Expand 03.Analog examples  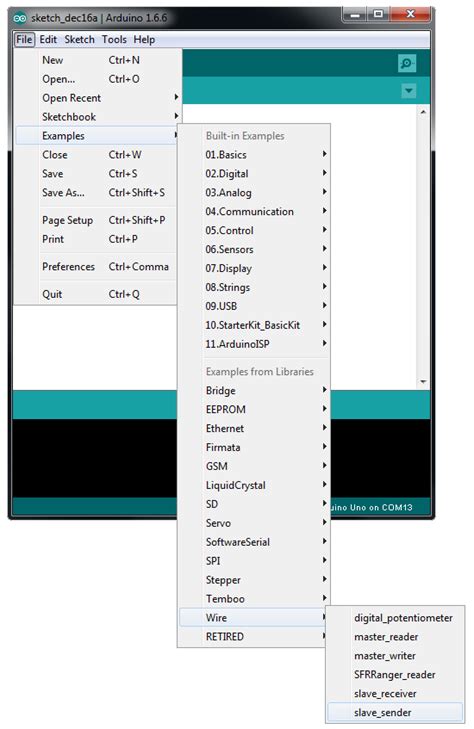pyautogui.click(x=254, y=192)
